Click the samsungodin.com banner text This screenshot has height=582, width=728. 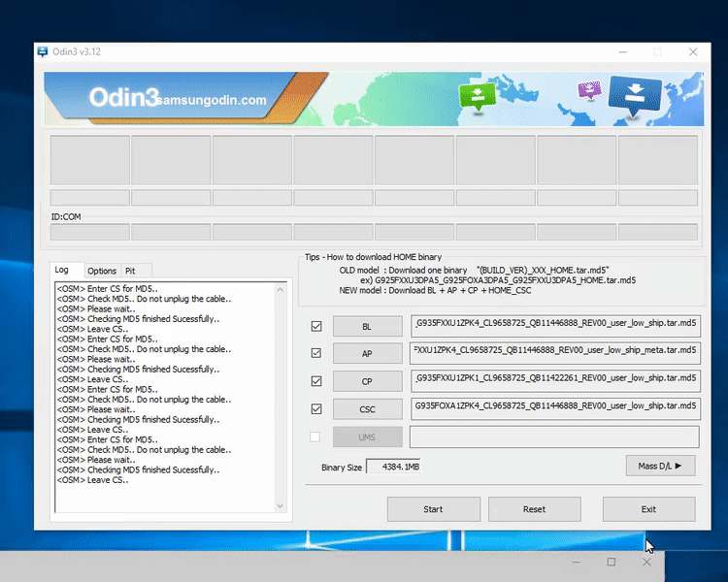(x=213, y=100)
